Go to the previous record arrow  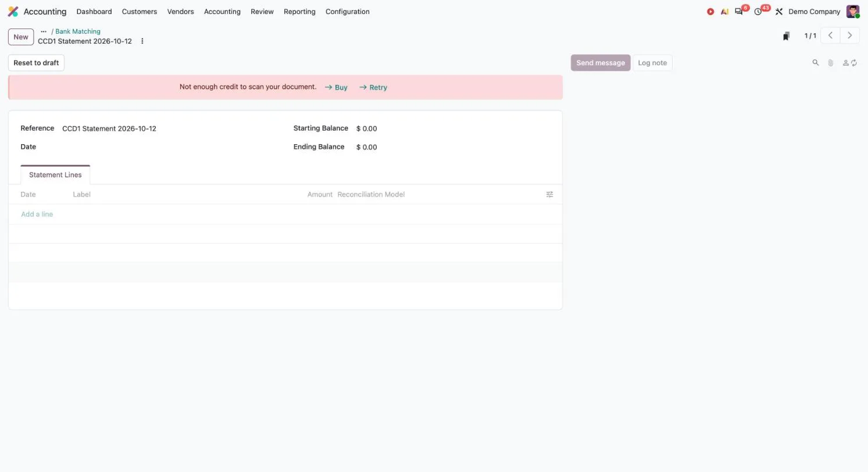click(x=830, y=35)
